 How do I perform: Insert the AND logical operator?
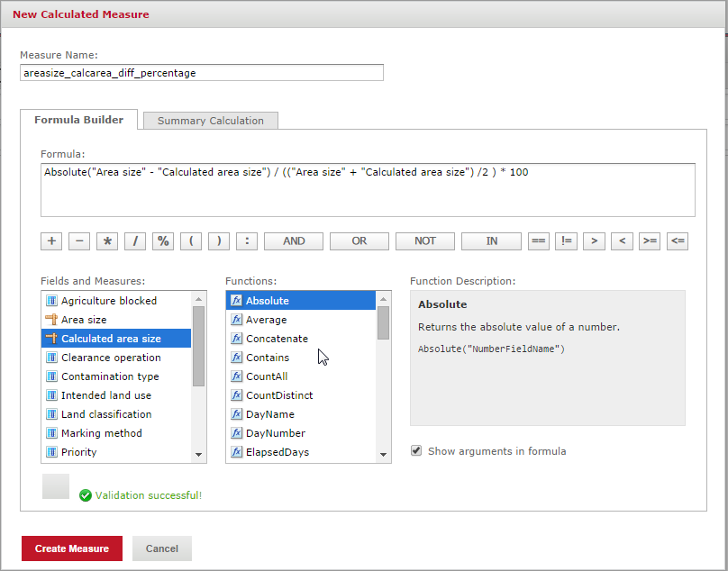coord(294,240)
